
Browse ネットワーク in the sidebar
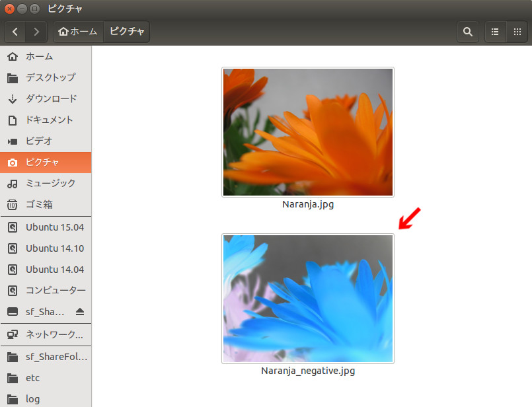coord(46,335)
